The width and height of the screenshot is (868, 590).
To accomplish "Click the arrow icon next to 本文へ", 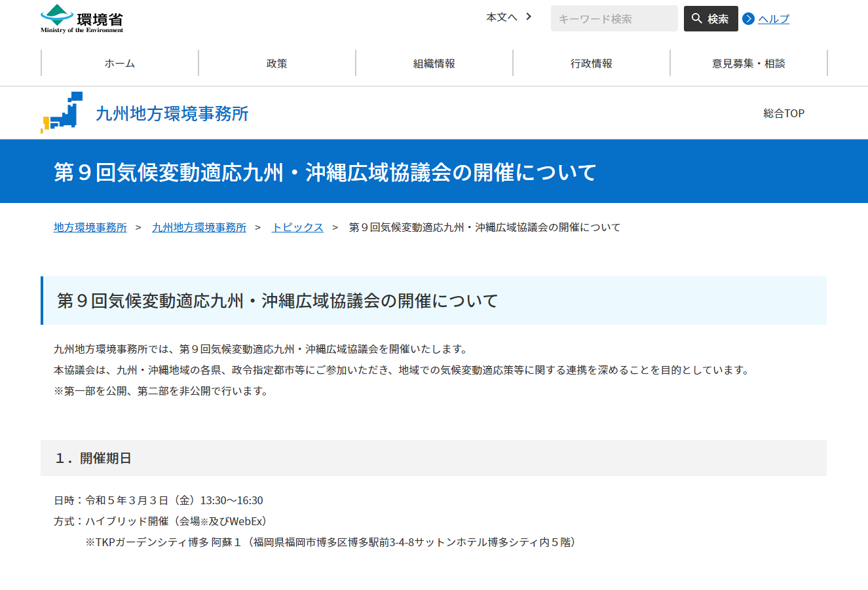I will (528, 18).
